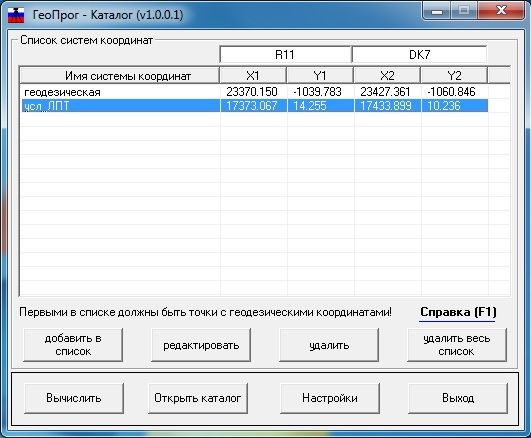Exit via the 'Выход' button

458,398
